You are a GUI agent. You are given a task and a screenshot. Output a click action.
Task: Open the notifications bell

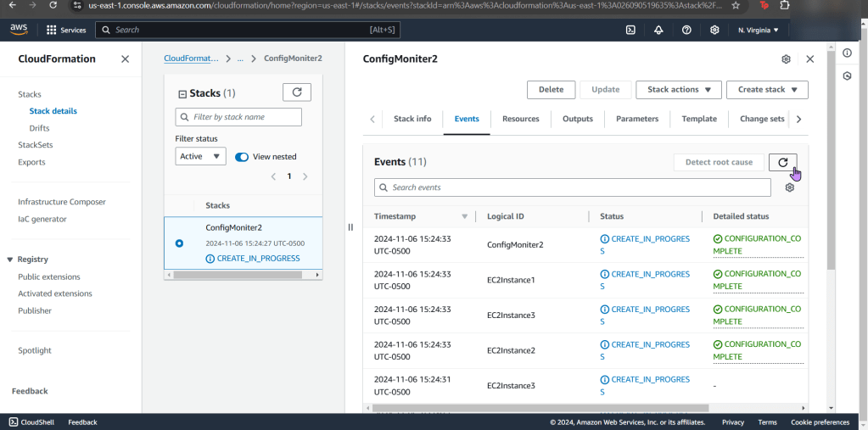pyautogui.click(x=658, y=30)
